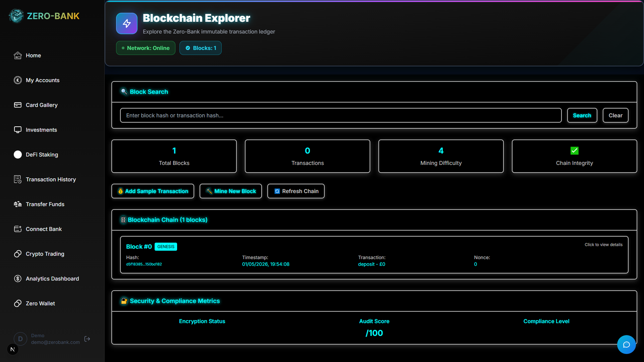Viewport: 644px width, 362px height.
Task: Click timestamp 01/05/2026, 19:54:08
Action: click(266, 264)
